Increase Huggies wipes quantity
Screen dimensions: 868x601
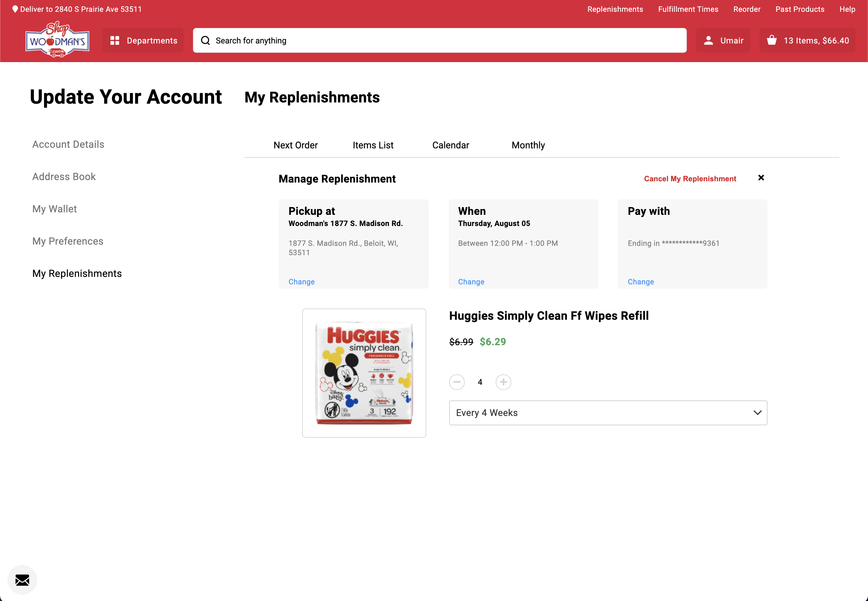coord(503,382)
